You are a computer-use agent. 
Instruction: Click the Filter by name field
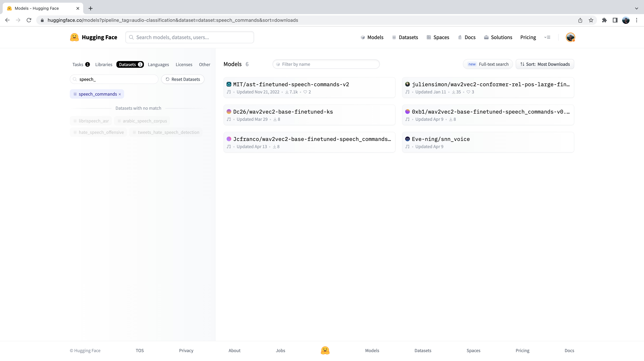point(326,64)
